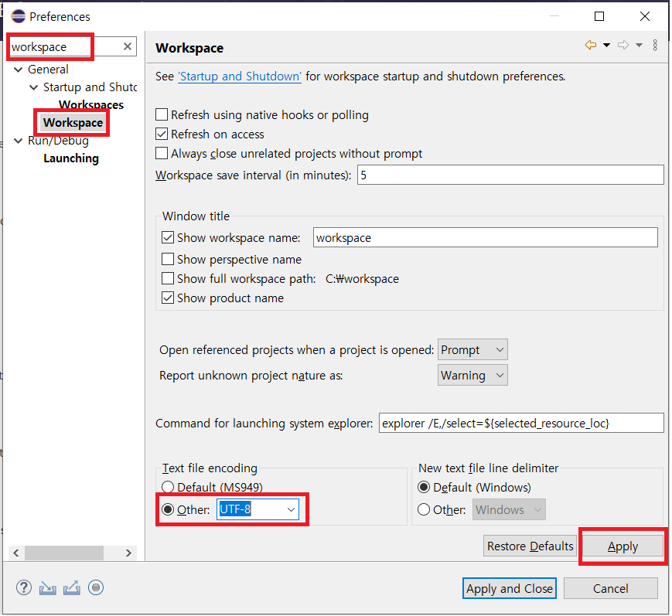Click the Workspace save interval field

click(x=511, y=175)
